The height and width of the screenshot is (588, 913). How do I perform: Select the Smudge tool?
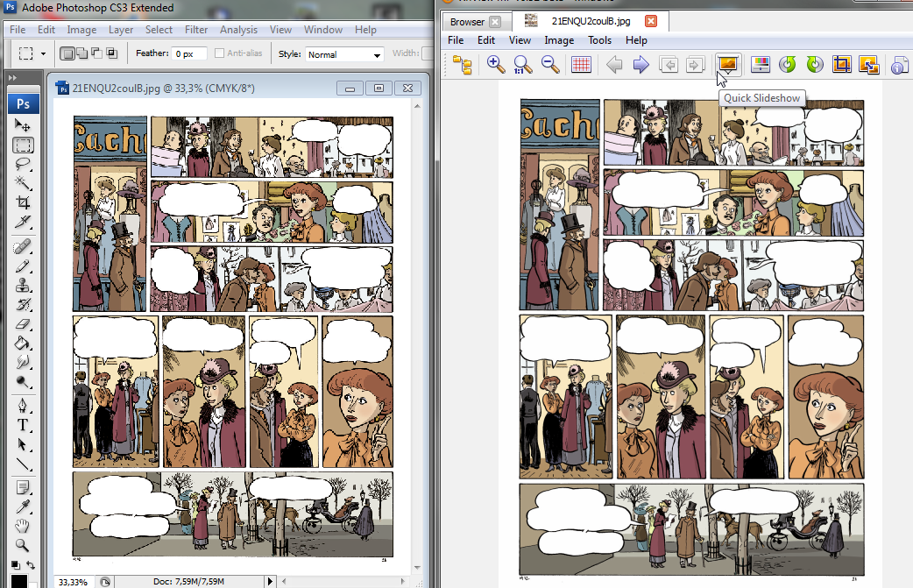pos(23,362)
